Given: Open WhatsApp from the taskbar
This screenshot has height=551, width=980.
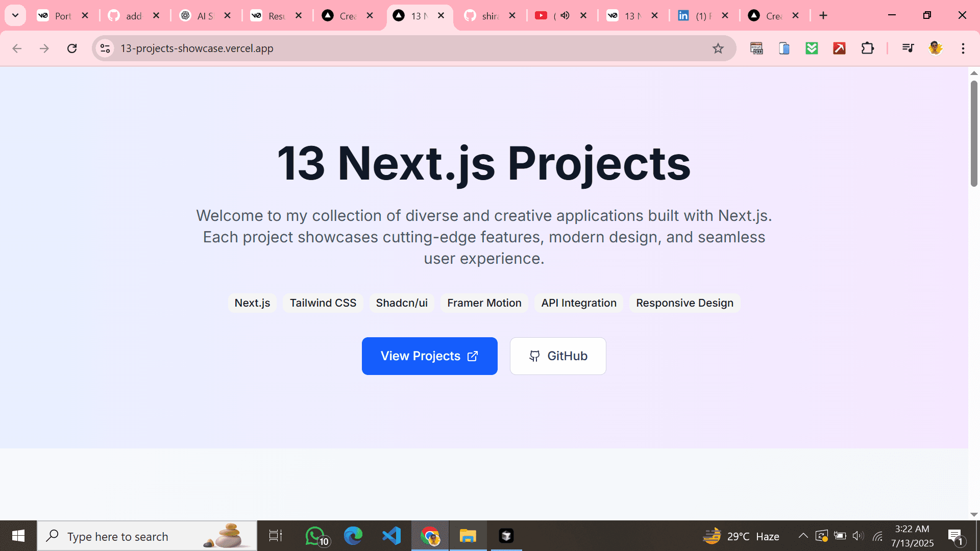Looking at the screenshot, I should pyautogui.click(x=315, y=536).
